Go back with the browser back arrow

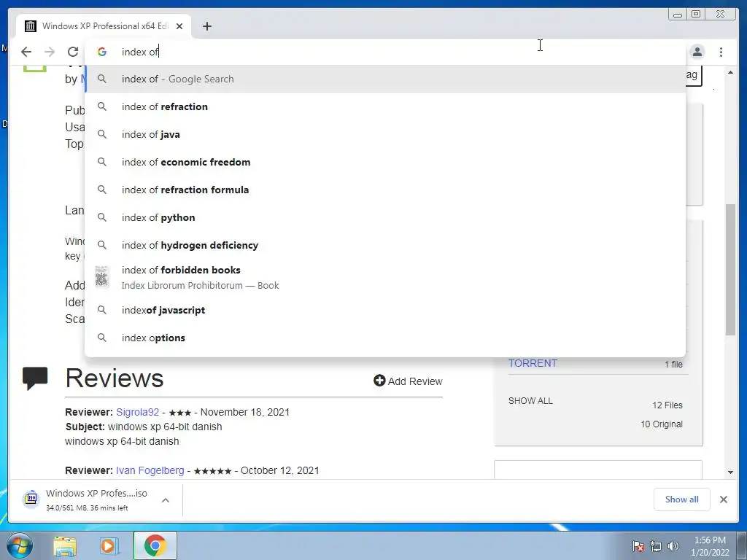26,52
